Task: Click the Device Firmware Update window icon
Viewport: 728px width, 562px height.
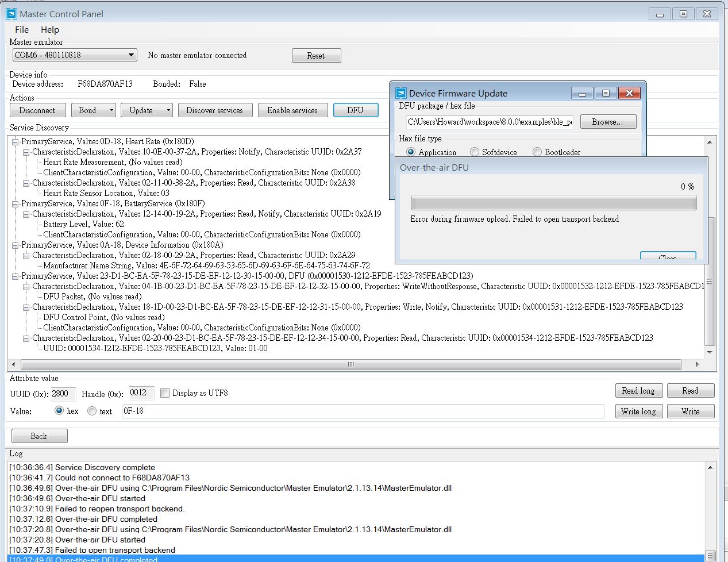Action: coord(401,93)
